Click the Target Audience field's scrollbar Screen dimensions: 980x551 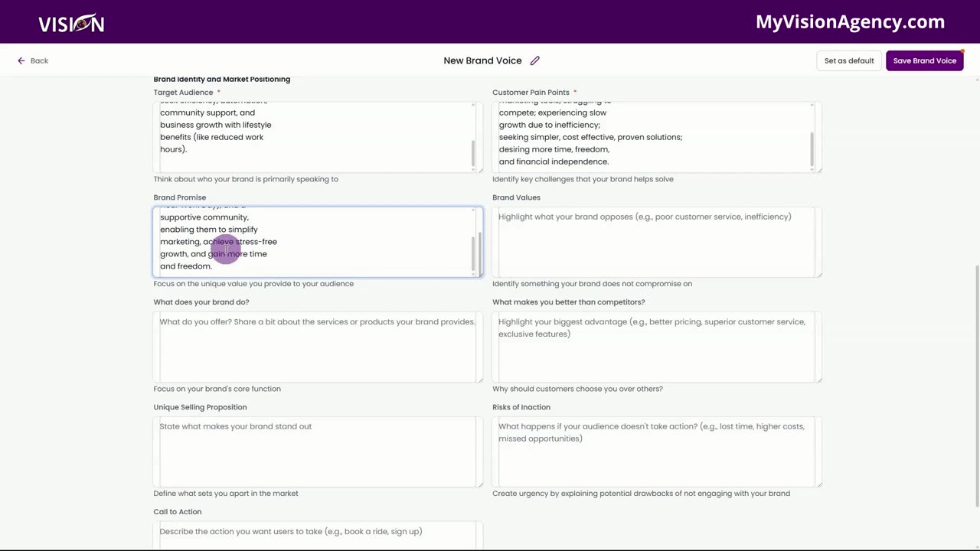click(x=473, y=153)
